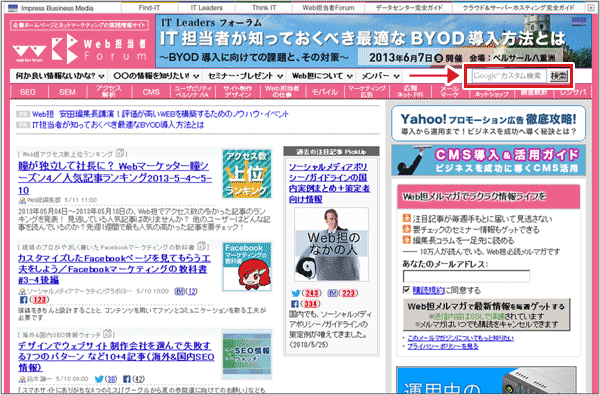This screenshot has width=600, height=395.
Task: Open the デザインでウェブサイト制作会社 article link
Action: [x=116, y=357]
